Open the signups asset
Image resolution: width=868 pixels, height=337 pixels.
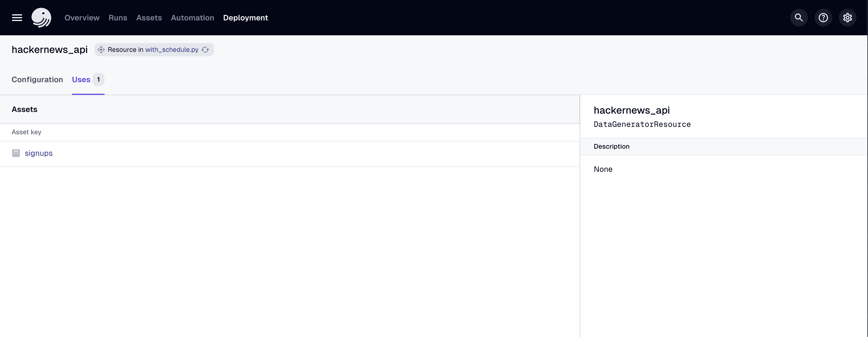[x=38, y=153]
